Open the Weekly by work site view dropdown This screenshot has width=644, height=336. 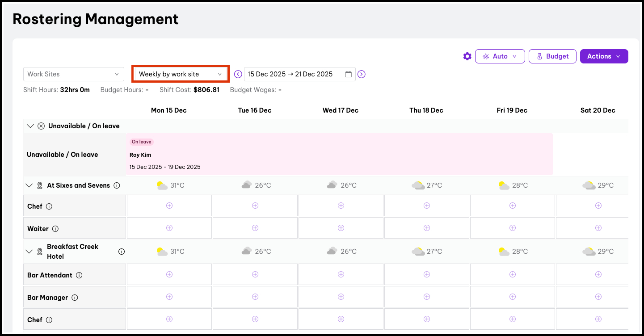[x=180, y=74]
